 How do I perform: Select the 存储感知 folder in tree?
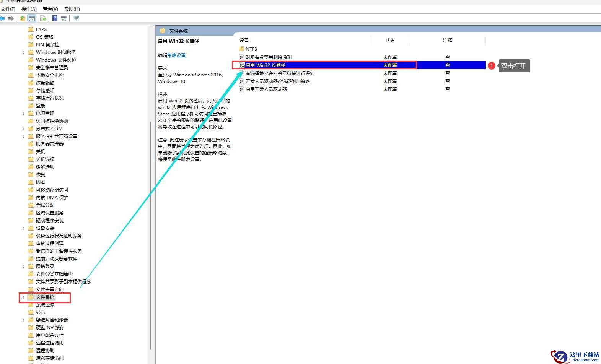coord(45,91)
